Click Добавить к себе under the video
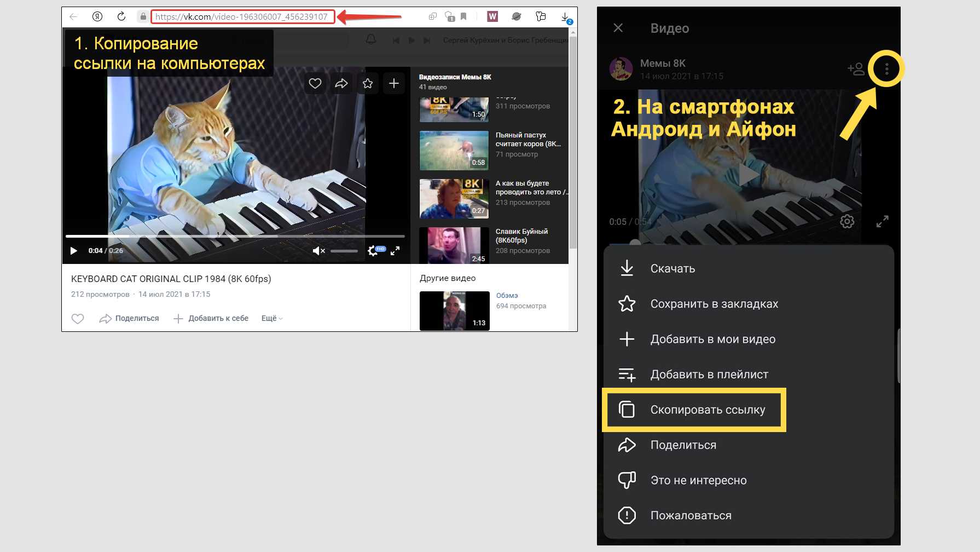980x552 pixels. (211, 319)
